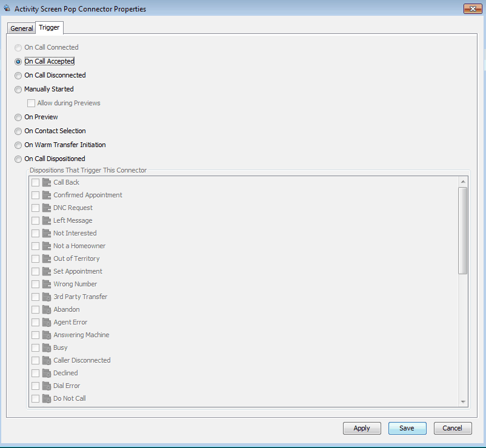Image resolution: width=486 pixels, height=448 pixels.
Task: Tick the 3rd Party Transfer checkbox
Action: 35,297
